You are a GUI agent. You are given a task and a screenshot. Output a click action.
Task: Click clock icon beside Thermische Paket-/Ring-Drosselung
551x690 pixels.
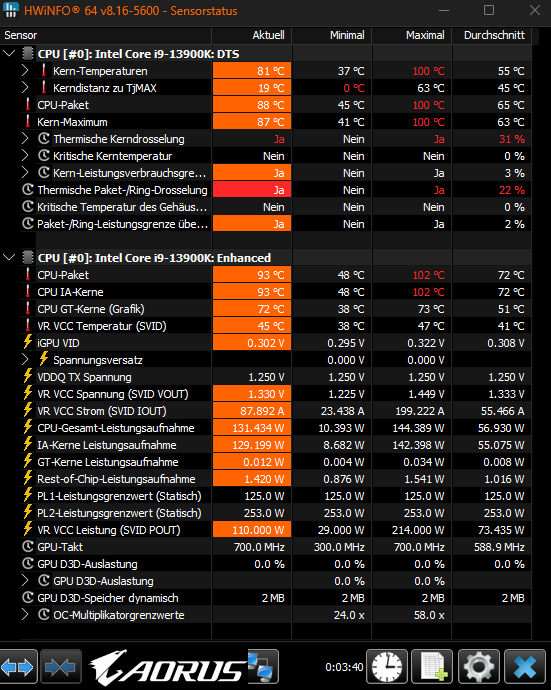click(28, 190)
